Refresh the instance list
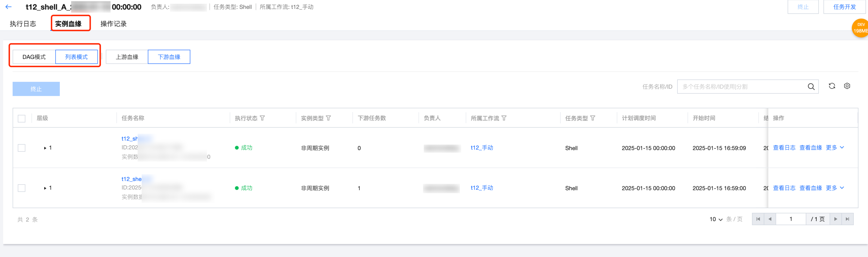The width and height of the screenshot is (868, 257). 832,86
